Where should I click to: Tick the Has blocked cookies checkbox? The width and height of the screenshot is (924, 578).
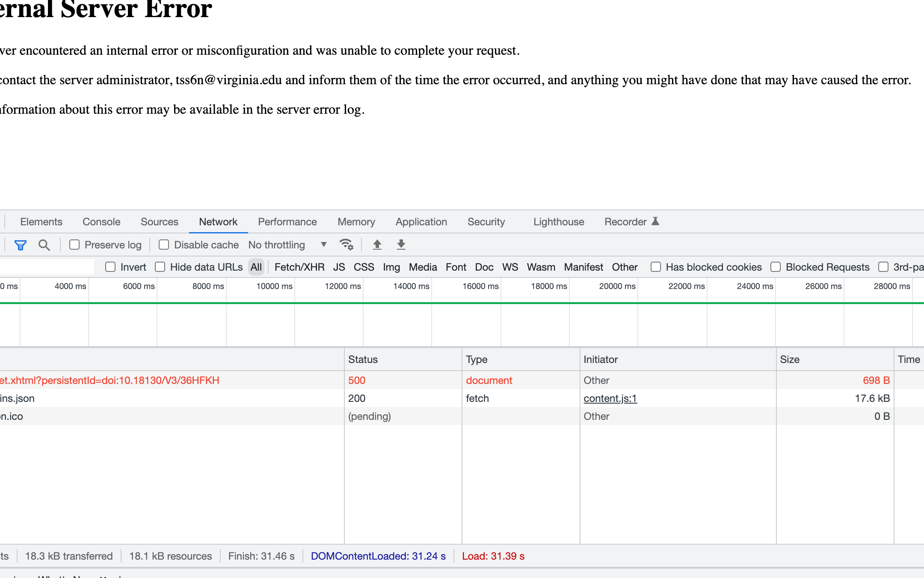coord(655,267)
